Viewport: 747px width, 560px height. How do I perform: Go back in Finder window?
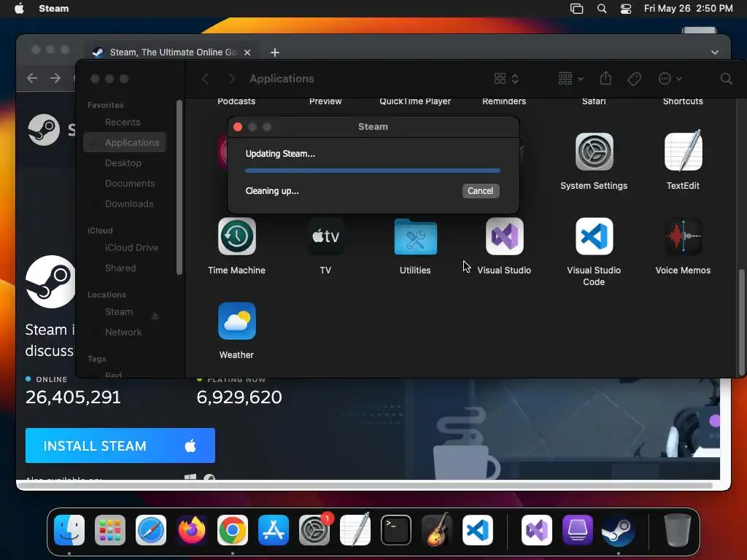(x=205, y=79)
